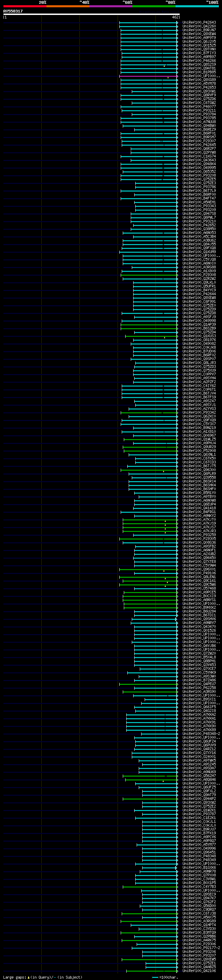Click the cyan ~100% identity legend bar

coord(197,6)
